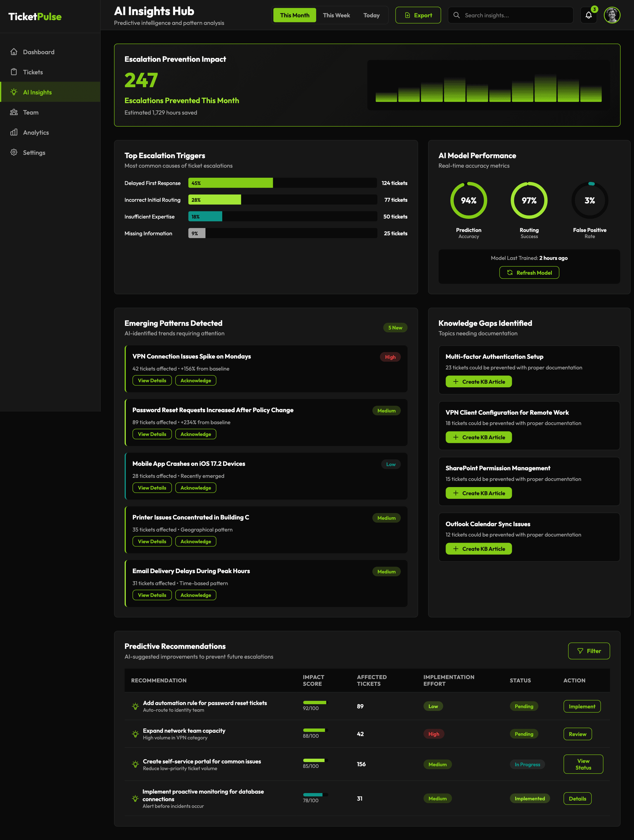This screenshot has width=634, height=840.
Task: Acknowledge the VPN Connection Issues pattern
Action: 196,380
